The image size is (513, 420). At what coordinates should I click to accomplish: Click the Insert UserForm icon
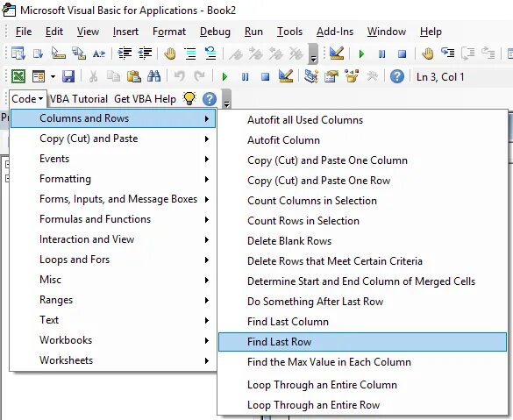click(x=39, y=76)
